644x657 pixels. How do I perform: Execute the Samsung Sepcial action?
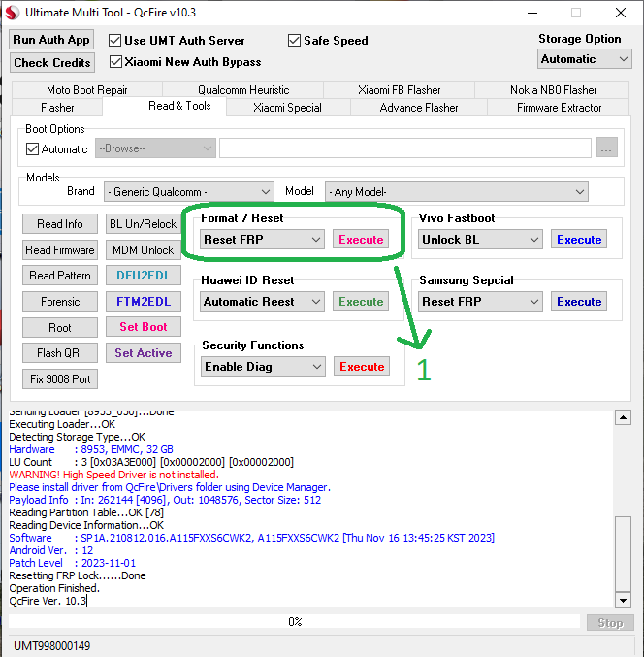pyautogui.click(x=579, y=301)
